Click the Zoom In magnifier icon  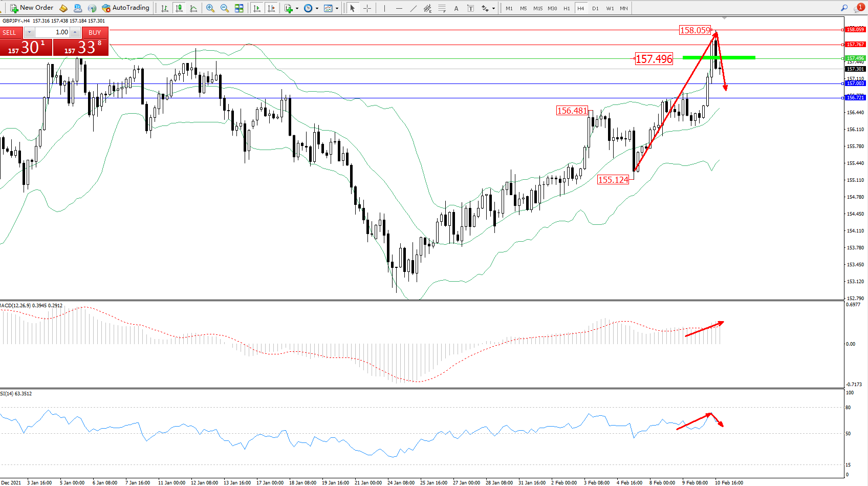point(210,8)
